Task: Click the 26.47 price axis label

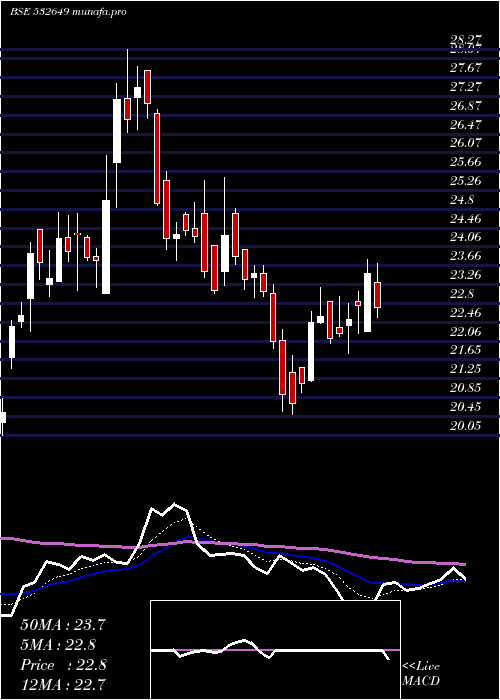Action: tap(466, 125)
